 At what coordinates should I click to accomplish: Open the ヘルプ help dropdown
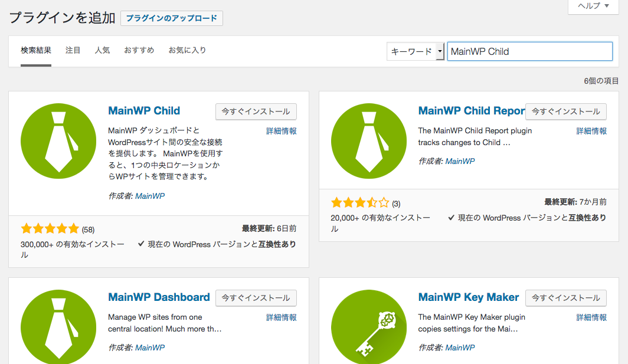(593, 6)
